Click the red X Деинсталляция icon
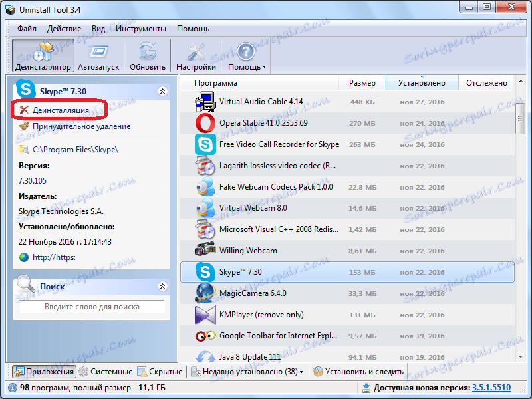 point(24,110)
